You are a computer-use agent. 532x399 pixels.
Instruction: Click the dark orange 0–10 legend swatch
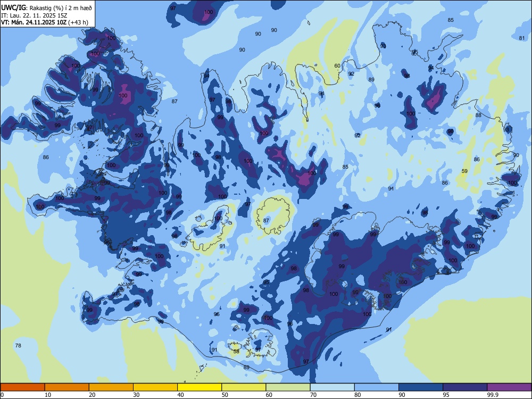pos(23,387)
